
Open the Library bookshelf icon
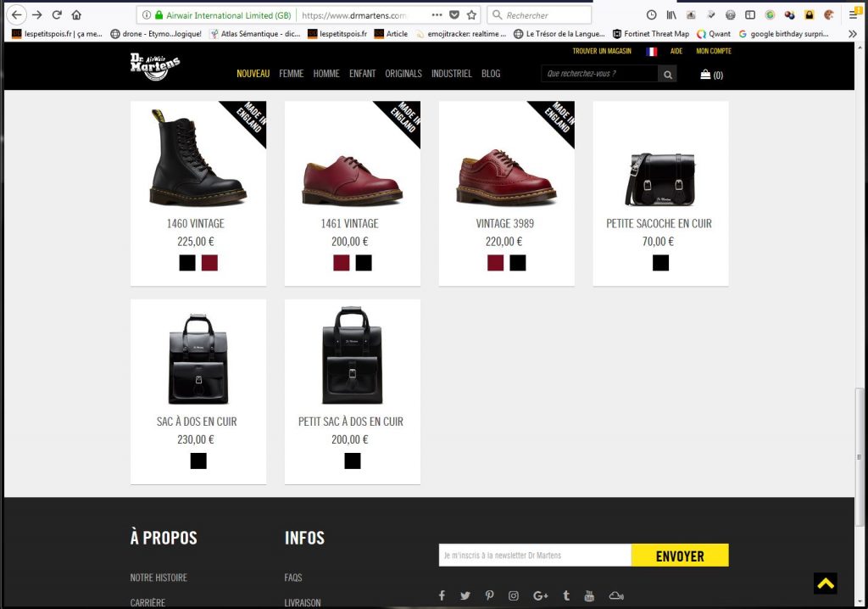(671, 15)
